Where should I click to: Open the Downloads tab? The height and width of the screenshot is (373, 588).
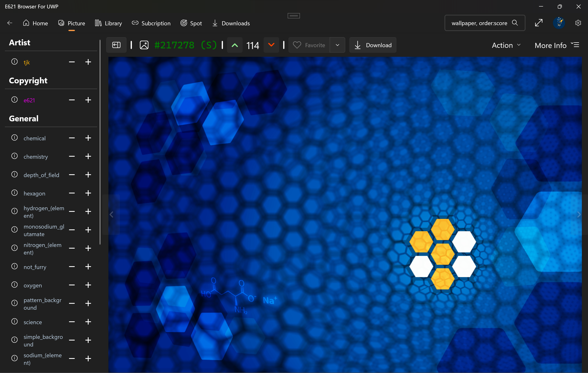point(231,23)
